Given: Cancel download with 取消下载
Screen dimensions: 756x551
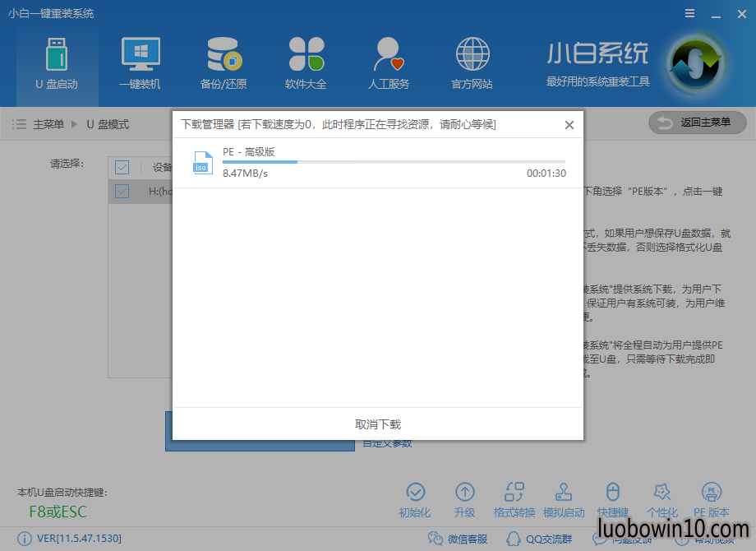Looking at the screenshot, I should point(378,424).
